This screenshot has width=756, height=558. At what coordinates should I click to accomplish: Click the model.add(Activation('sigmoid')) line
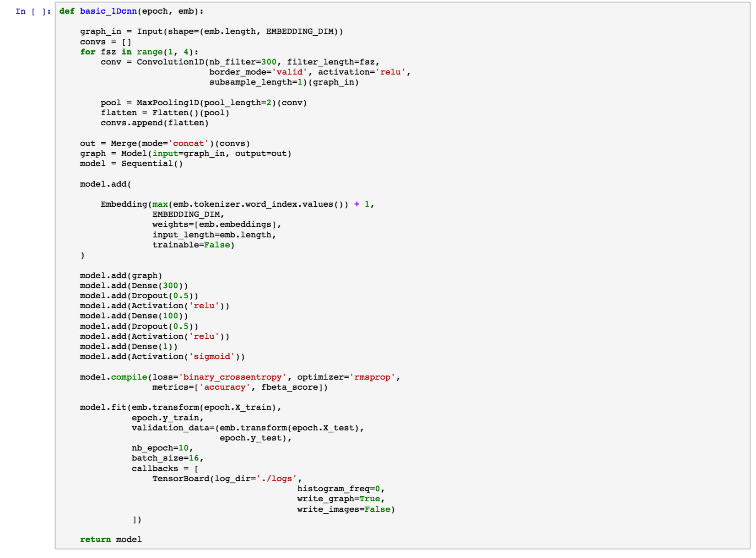pyautogui.click(x=162, y=357)
